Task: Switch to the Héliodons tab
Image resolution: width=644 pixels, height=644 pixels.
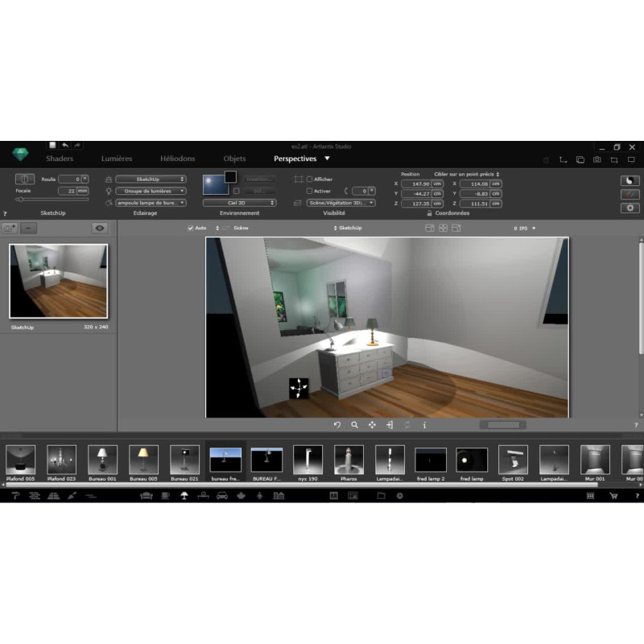Action: 177,159
